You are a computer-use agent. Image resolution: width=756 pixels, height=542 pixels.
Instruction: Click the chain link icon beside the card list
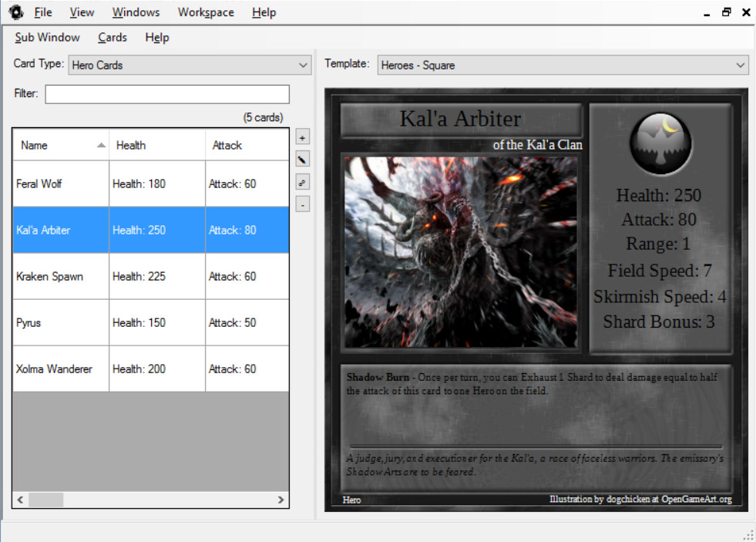click(x=302, y=182)
